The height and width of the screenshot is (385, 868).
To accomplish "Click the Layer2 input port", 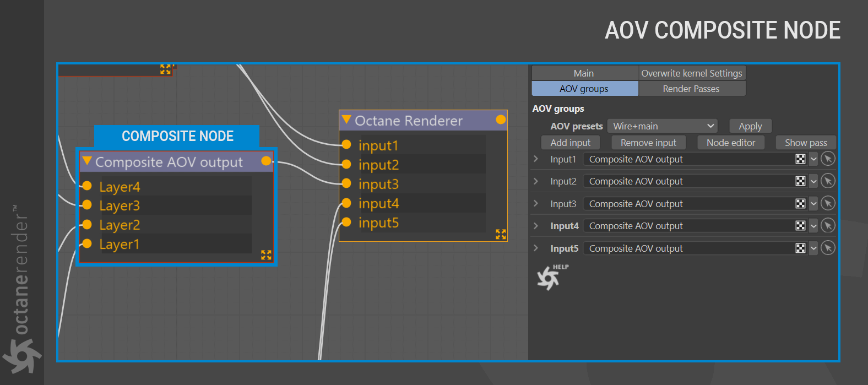I will 87,224.
